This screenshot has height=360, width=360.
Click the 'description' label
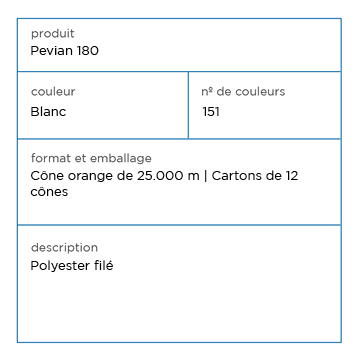(64, 248)
